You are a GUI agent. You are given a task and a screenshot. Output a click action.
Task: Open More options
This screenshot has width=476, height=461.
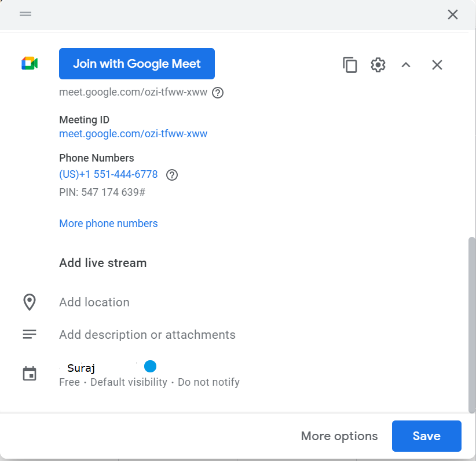(339, 436)
